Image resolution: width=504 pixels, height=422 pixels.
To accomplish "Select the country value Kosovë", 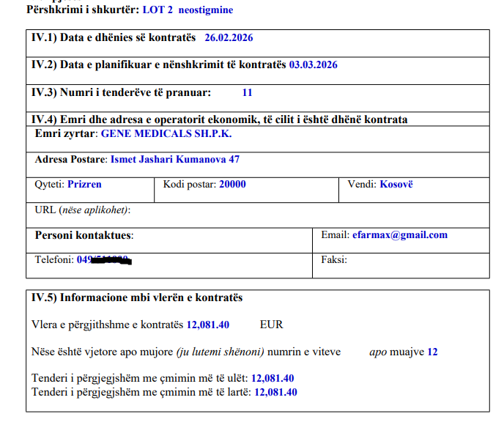I will [396, 185].
